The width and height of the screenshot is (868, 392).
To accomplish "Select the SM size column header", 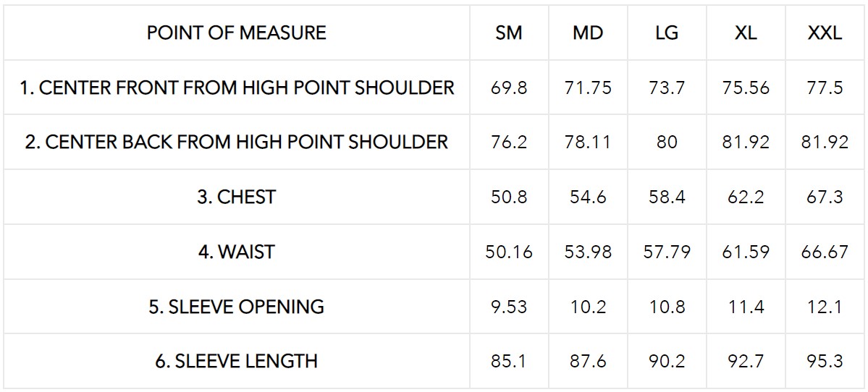I will click(x=508, y=33).
